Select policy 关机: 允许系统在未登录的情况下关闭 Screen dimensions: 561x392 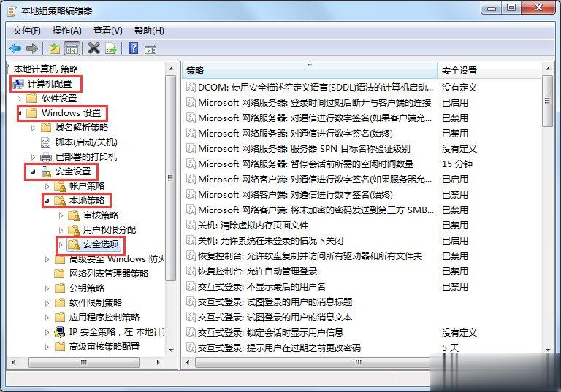coord(270,241)
